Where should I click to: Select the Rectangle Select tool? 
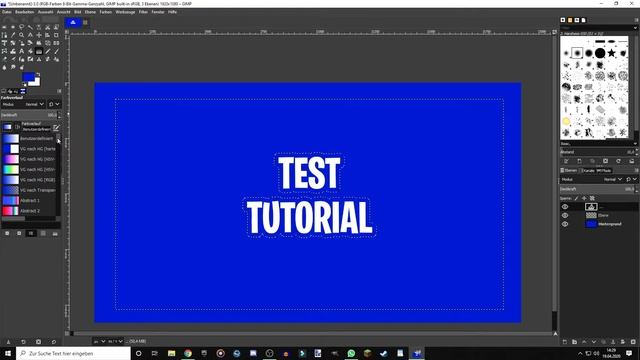click(4, 27)
